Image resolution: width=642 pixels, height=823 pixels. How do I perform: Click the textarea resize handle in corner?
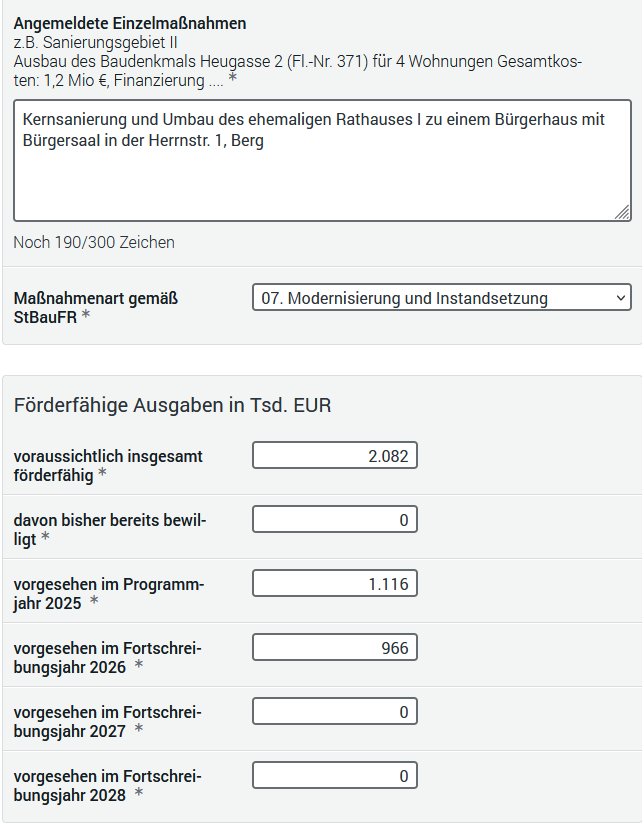[622, 212]
